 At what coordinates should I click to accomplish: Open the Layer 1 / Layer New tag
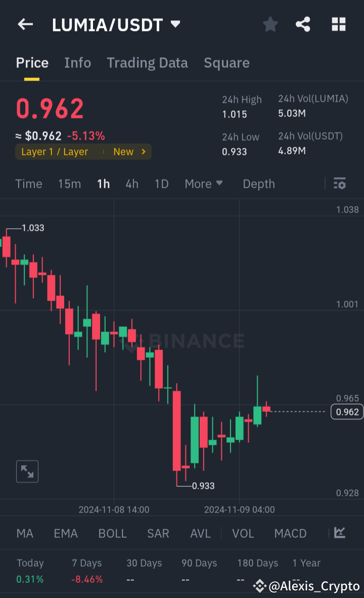tap(83, 151)
